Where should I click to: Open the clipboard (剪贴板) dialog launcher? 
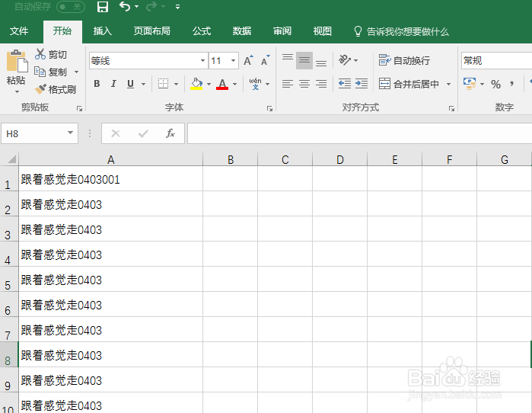(79, 108)
